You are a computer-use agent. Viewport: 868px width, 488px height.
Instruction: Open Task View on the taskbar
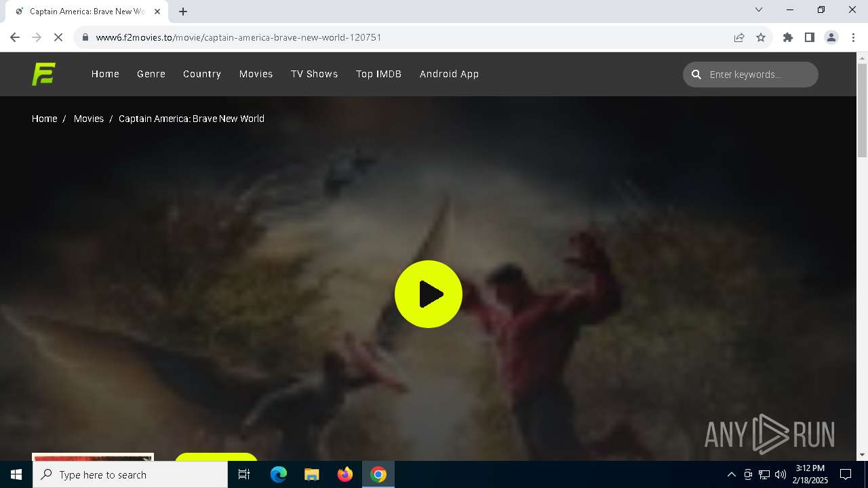tap(244, 474)
